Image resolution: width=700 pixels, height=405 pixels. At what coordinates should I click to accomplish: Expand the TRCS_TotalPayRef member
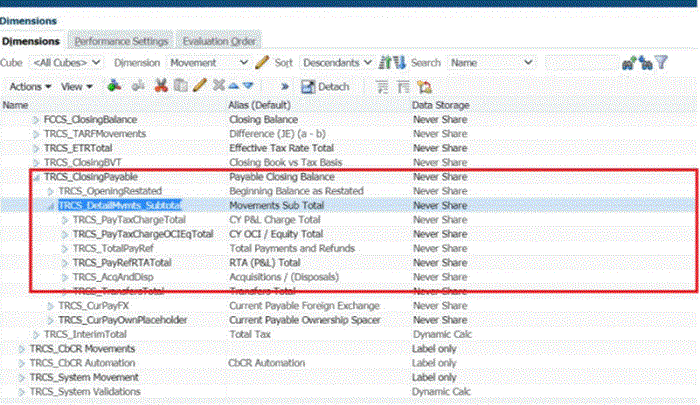click(x=64, y=248)
